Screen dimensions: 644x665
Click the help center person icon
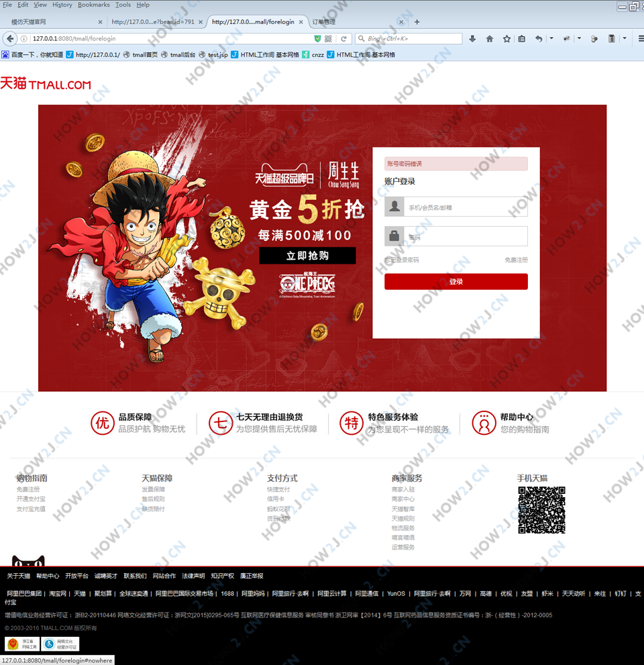pyautogui.click(x=484, y=423)
